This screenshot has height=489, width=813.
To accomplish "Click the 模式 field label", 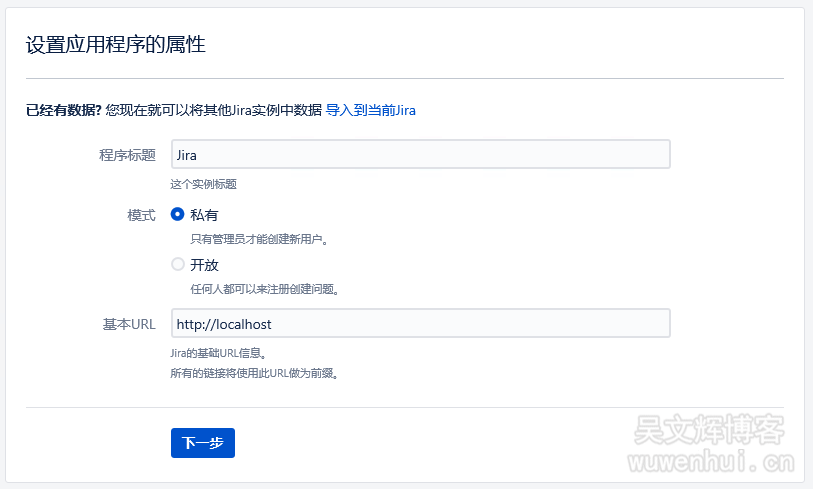I will (x=141, y=214).
